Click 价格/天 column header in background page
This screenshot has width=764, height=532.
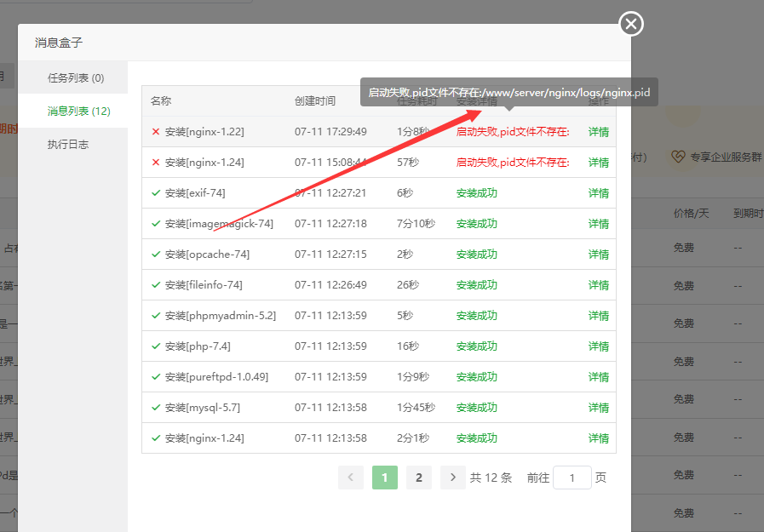click(691, 213)
